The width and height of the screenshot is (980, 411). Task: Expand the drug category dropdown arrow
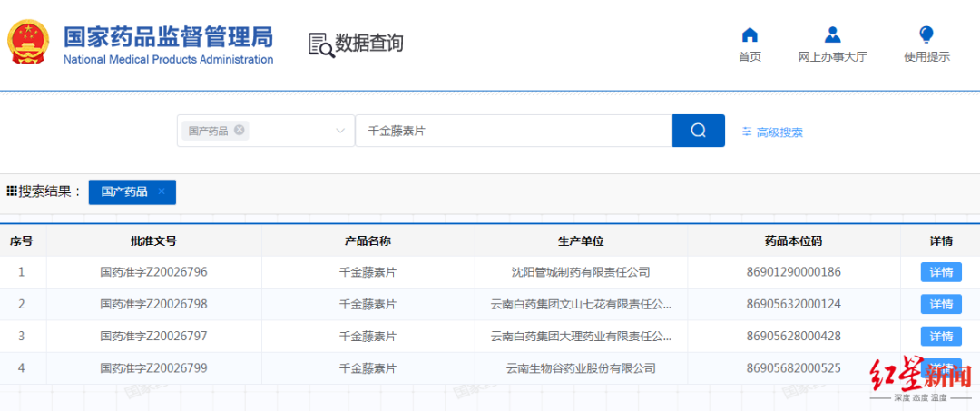tap(340, 132)
